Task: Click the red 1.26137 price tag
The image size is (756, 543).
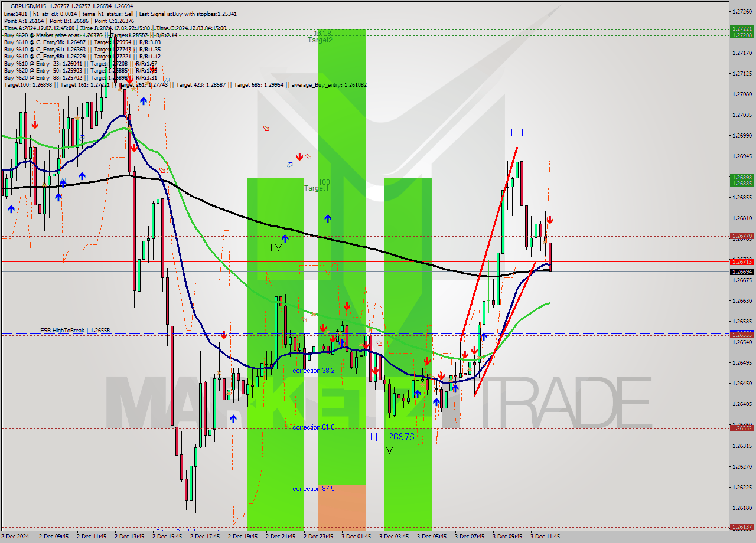Action: [x=741, y=526]
